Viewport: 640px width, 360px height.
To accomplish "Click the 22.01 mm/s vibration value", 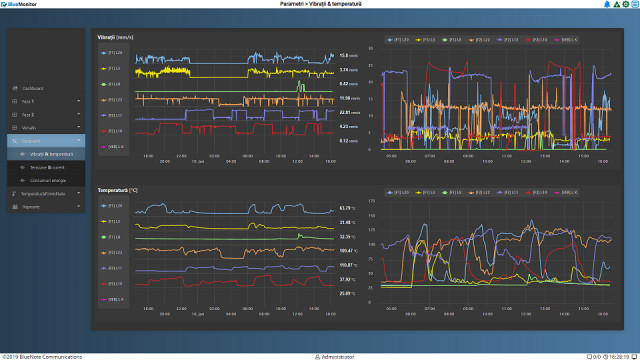I will coord(349,112).
